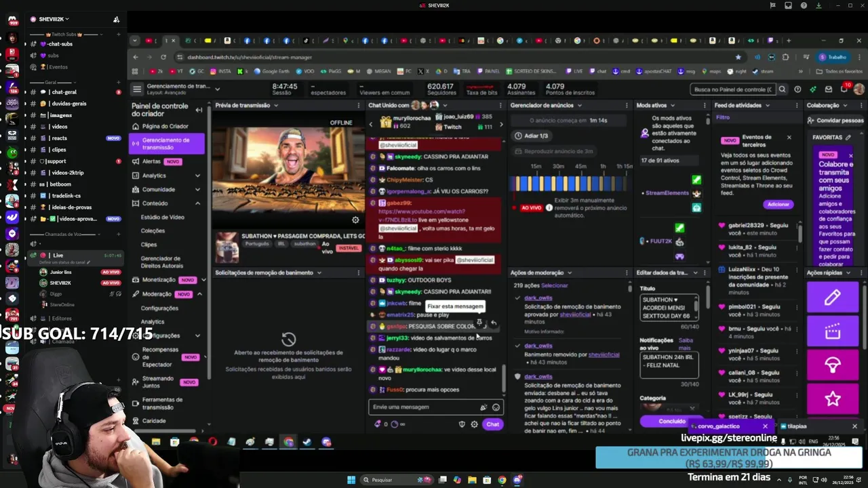This screenshot has height=488, width=868.
Task: Open the Mods ativos panel dropdown
Action: click(672, 105)
